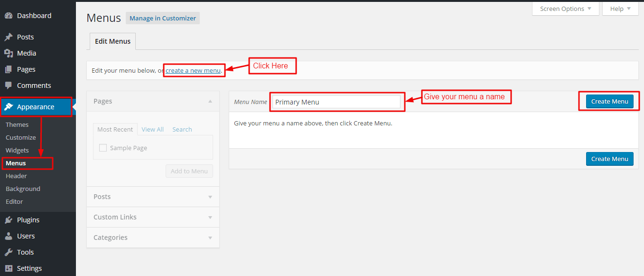Collapse the Pages panel
The image size is (644, 276).
pyautogui.click(x=210, y=101)
